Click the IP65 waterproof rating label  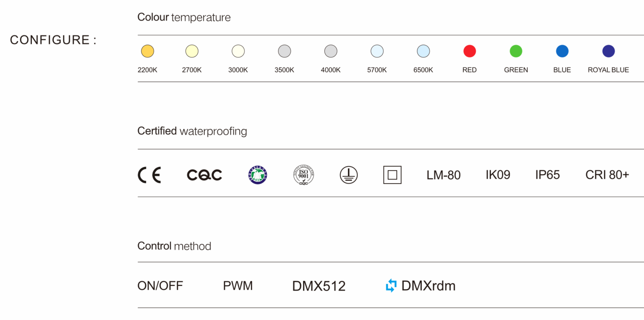(x=547, y=175)
